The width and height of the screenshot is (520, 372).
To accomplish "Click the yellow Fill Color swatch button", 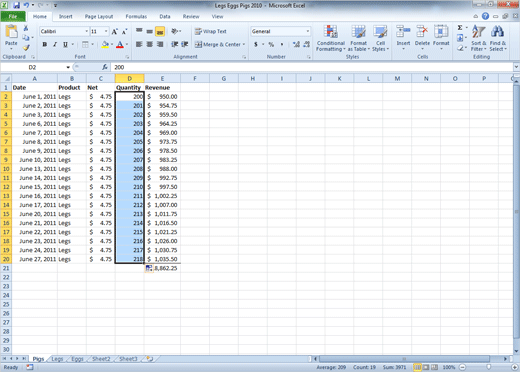I will (105, 44).
